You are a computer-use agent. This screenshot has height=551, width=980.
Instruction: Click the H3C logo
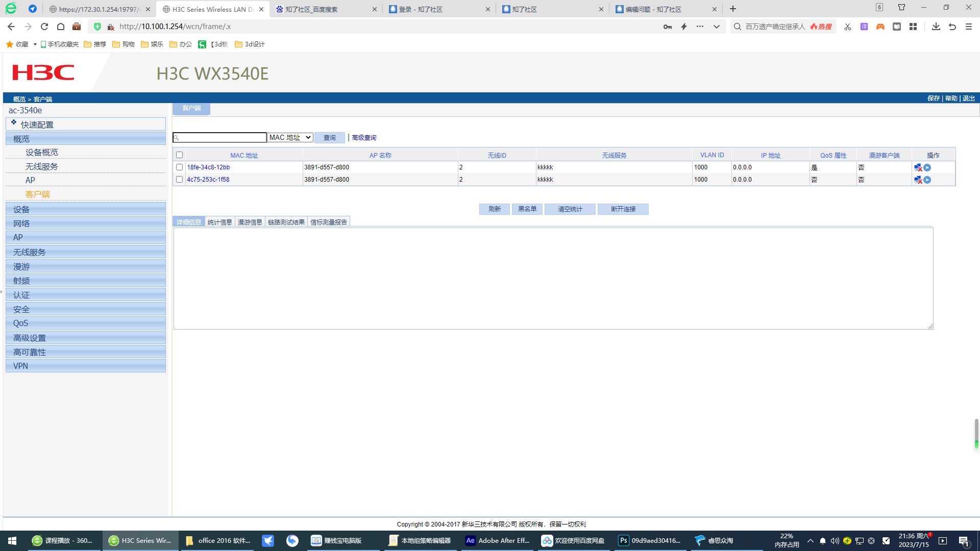(x=43, y=73)
